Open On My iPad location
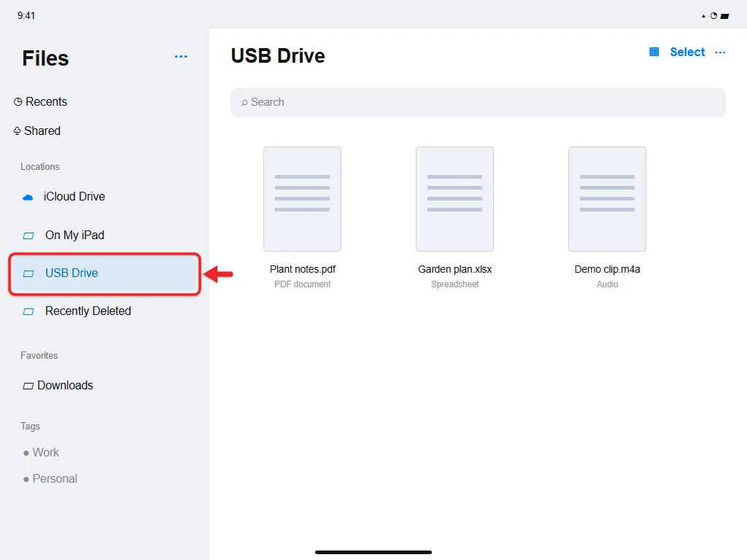 click(x=75, y=236)
